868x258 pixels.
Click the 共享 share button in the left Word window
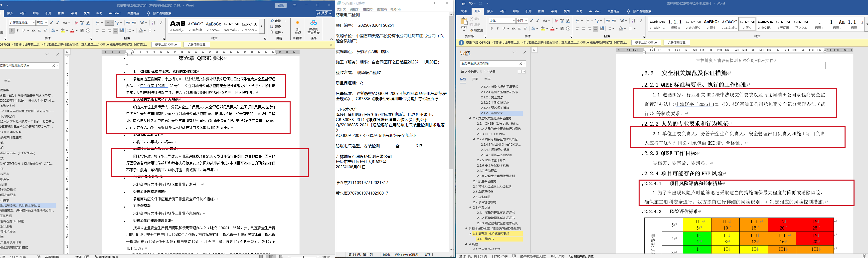coord(324,13)
